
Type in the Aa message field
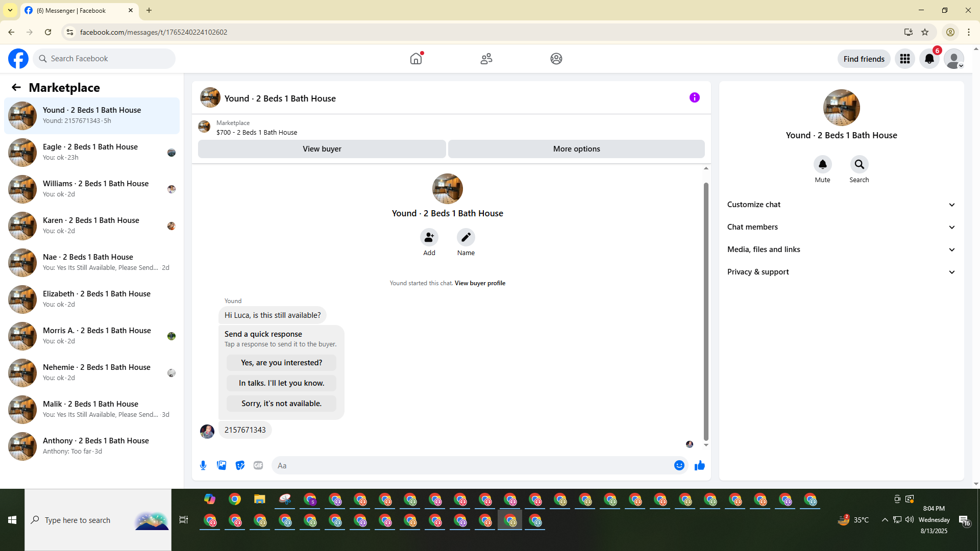click(470, 465)
